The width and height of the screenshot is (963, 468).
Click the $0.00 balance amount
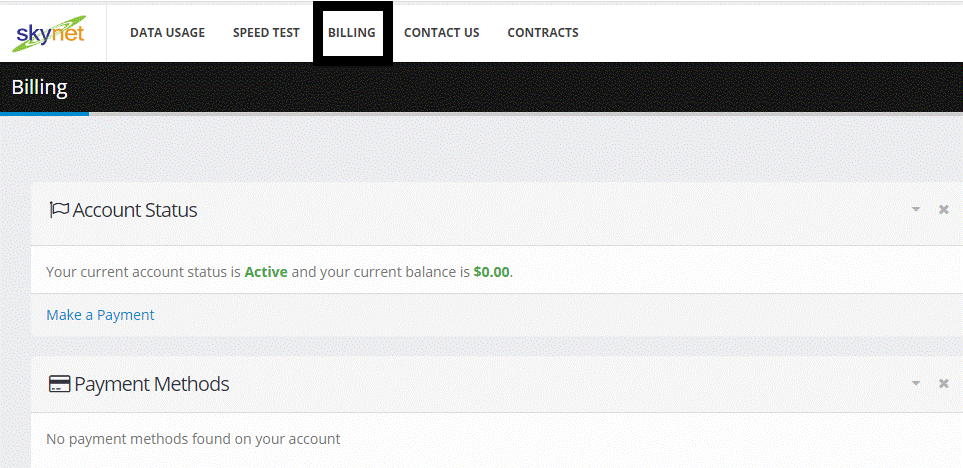coord(491,272)
